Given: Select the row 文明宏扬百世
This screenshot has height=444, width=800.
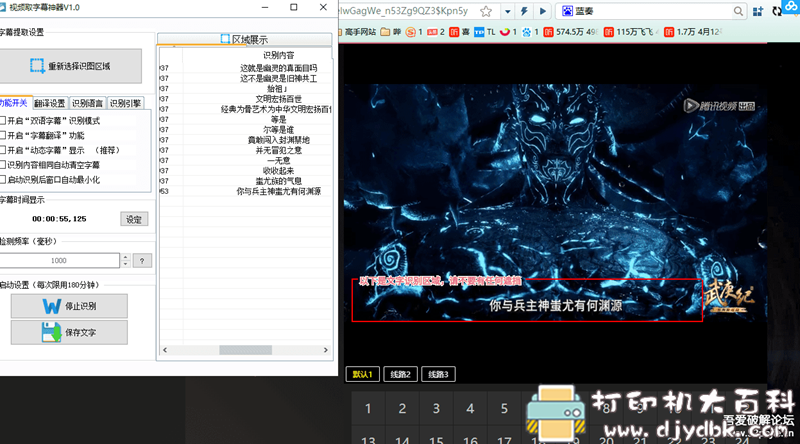Looking at the screenshot, I should coord(245,99).
